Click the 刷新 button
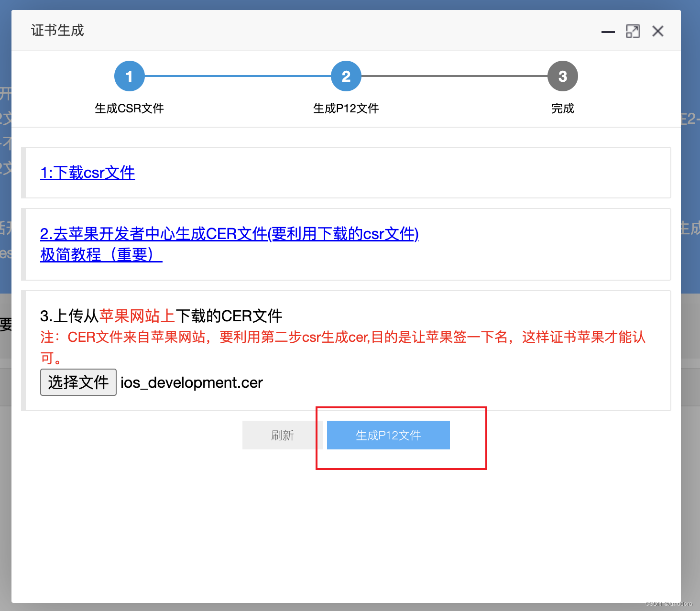The width and height of the screenshot is (700, 611). click(282, 435)
